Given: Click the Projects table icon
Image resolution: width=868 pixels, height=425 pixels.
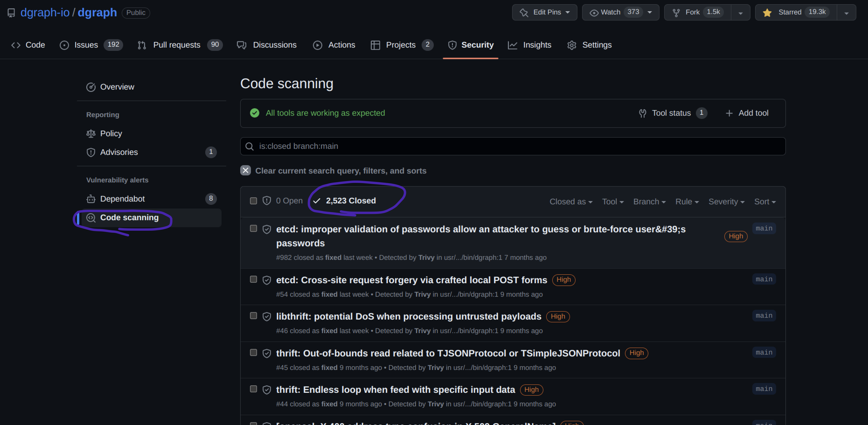Looking at the screenshot, I should [x=375, y=45].
